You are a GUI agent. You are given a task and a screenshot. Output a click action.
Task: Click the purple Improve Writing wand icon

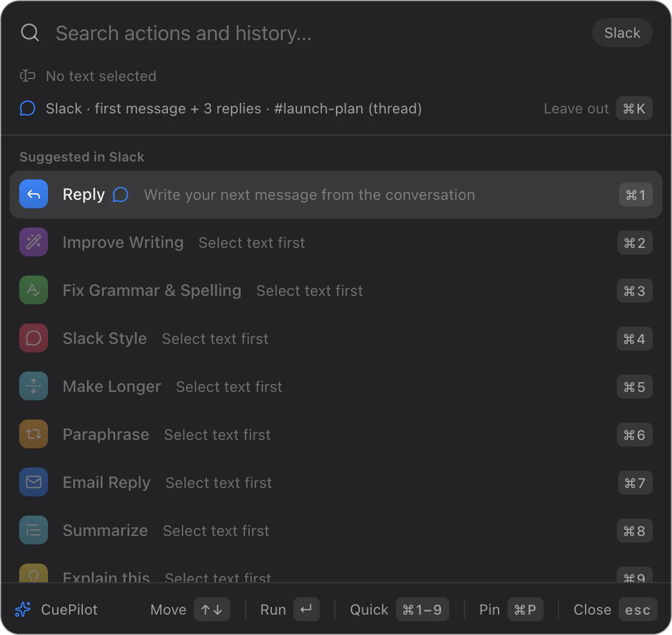point(34,242)
